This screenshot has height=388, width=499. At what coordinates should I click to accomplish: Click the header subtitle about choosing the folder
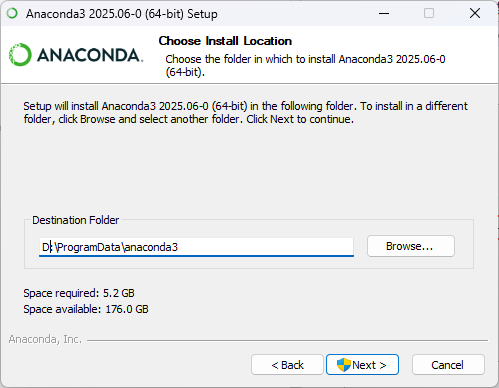click(305, 65)
